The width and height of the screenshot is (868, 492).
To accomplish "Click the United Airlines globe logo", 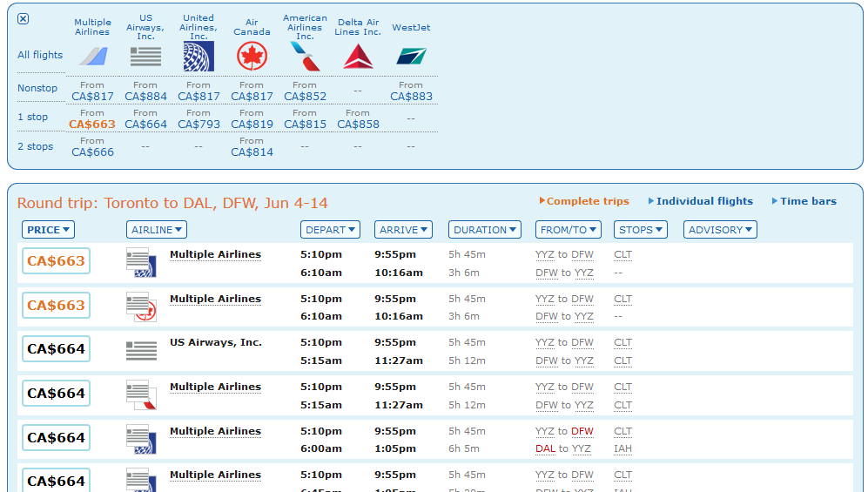I will (198, 57).
